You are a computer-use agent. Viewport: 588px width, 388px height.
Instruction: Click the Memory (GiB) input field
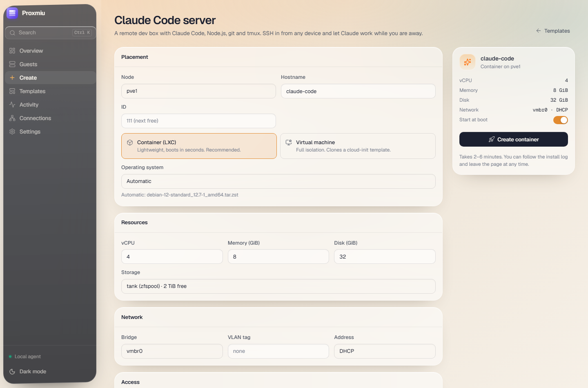pos(278,256)
